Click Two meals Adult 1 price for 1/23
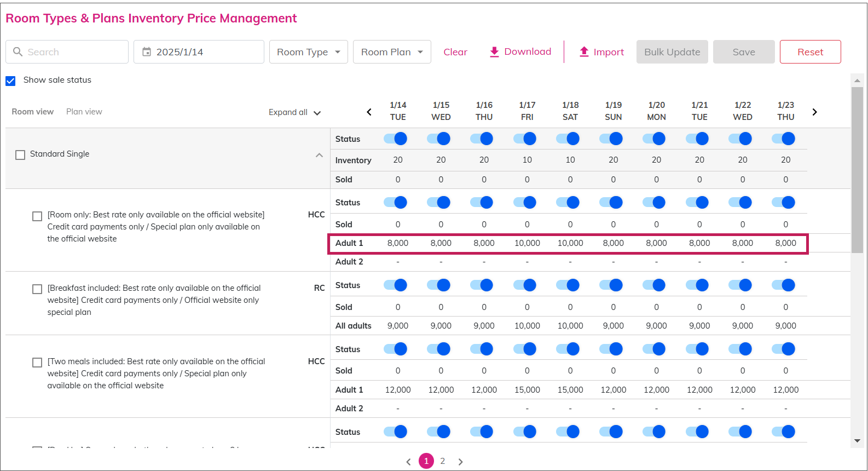This screenshot has width=868, height=471. tap(786, 390)
